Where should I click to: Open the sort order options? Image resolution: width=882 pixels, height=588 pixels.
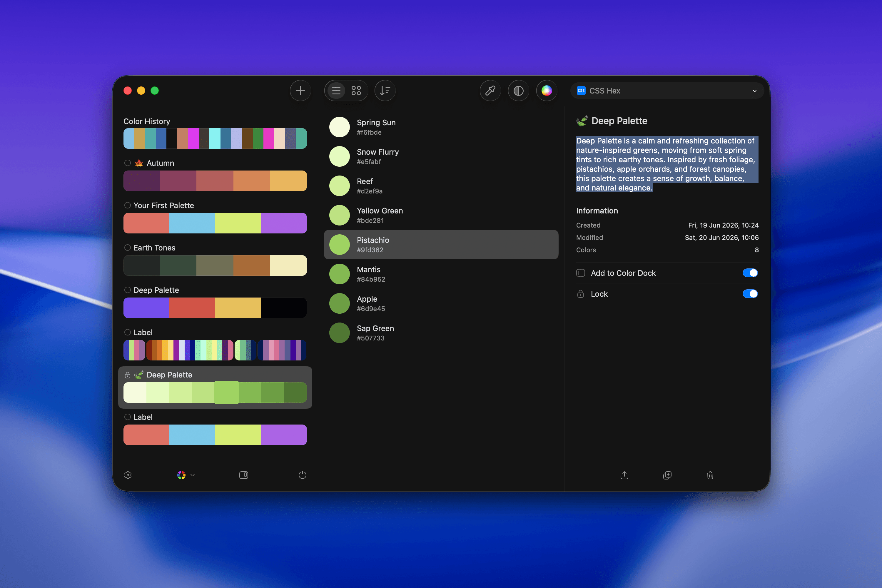(385, 91)
